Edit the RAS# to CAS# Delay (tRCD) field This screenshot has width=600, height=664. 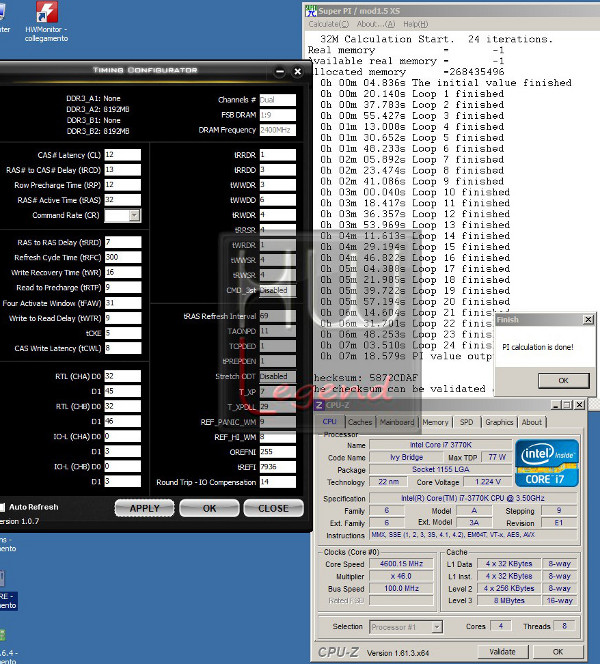click(x=123, y=170)
